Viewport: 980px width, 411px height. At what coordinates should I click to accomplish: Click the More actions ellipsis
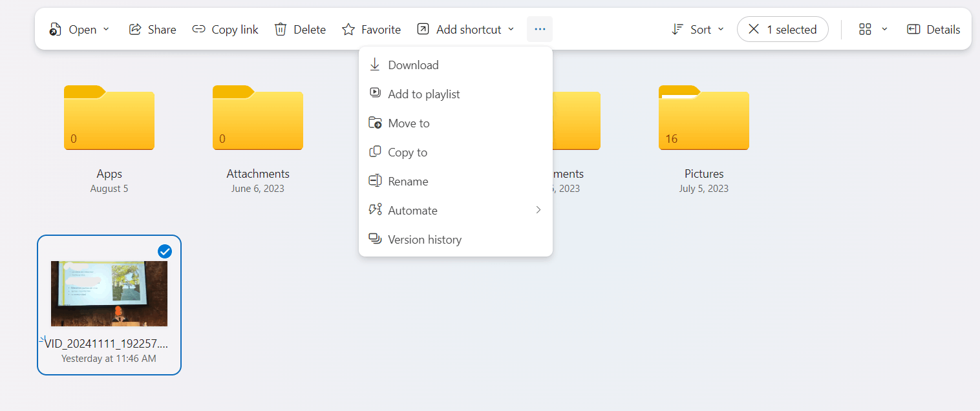[540, 29]
